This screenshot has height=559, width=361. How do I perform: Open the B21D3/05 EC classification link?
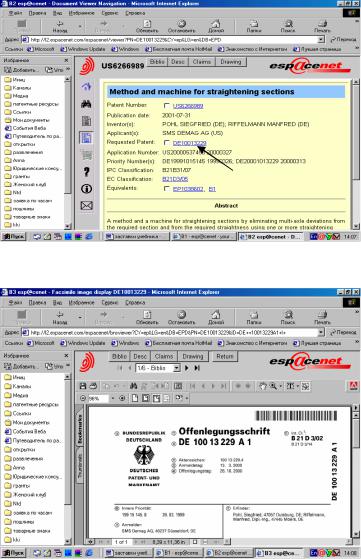click(x=175, y=179)
